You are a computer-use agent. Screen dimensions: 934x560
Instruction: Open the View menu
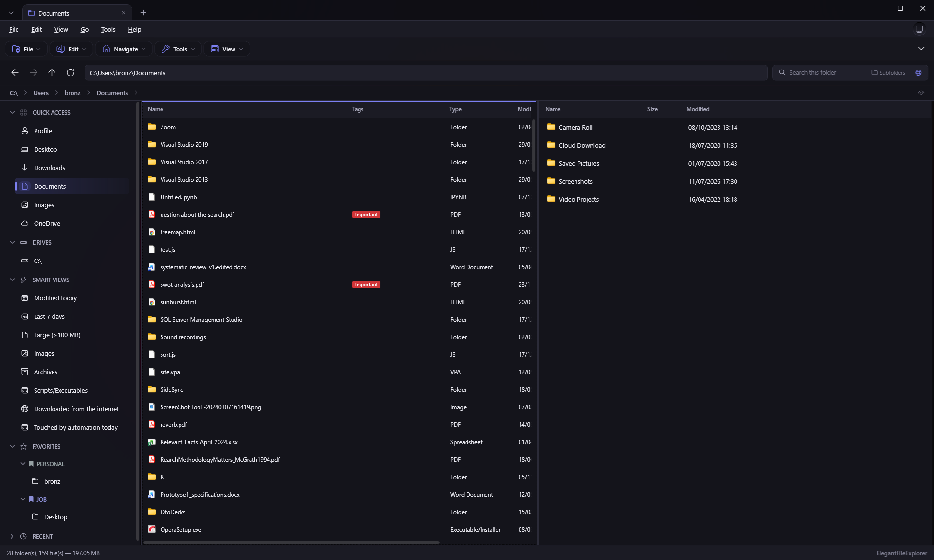tap(61, 29)
